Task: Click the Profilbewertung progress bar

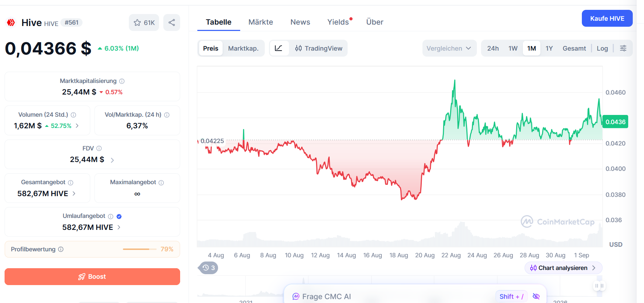Action: (x=140, y=249)
